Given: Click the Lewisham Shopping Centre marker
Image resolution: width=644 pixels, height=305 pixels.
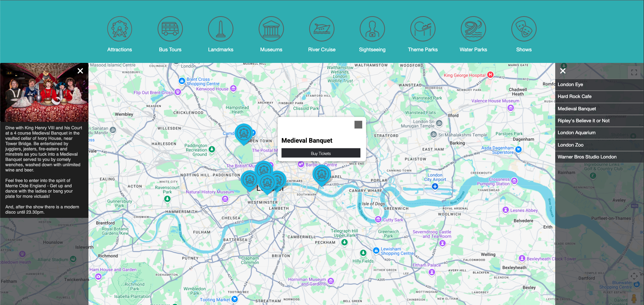Looking at the screenshot, I should point(376,251).
